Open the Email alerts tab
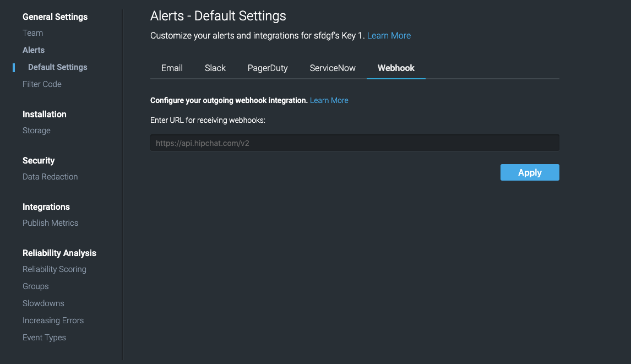The width and height of the screenshot is (631, 364). tap(172, 68)
